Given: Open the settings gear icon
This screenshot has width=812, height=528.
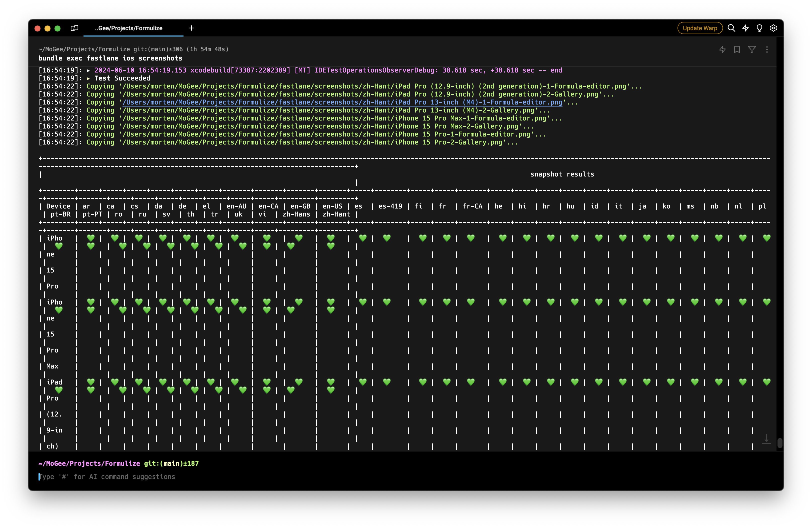Looking at the screenshot, I should pos(773,28).
